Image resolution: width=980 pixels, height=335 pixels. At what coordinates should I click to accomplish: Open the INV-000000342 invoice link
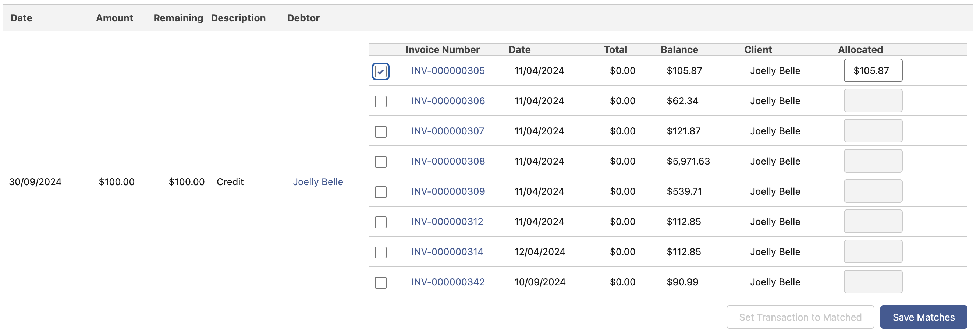click(447, 282)
